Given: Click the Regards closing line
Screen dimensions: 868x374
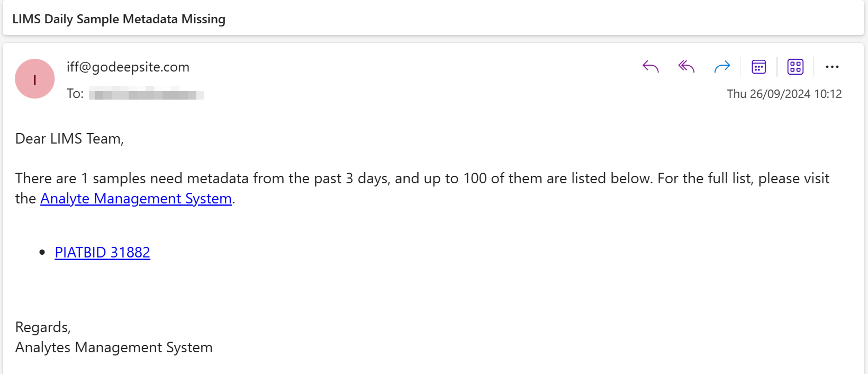Looking at the screenshot, I should coord(43,327).
